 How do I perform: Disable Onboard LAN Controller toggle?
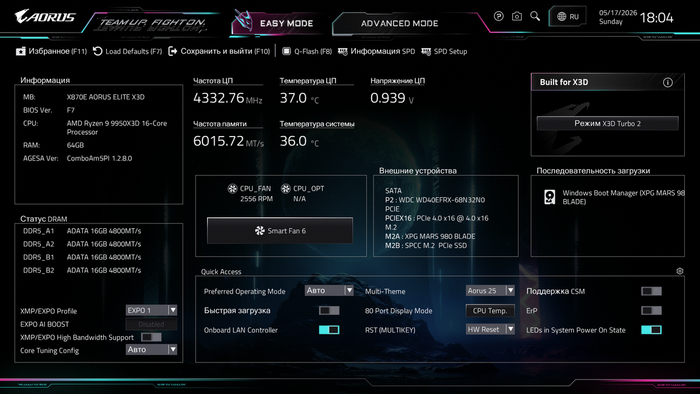pyautogui.click(x=329, y=330)
